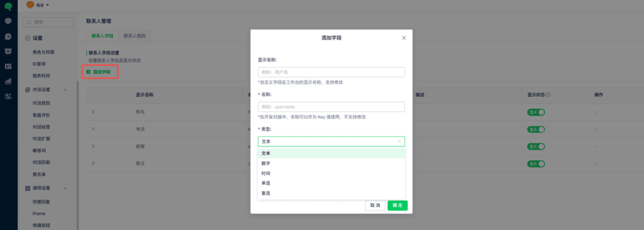
Task: Open 对话扩展 in sidebar
Action: pyautogui.click(x=41, y=139)
